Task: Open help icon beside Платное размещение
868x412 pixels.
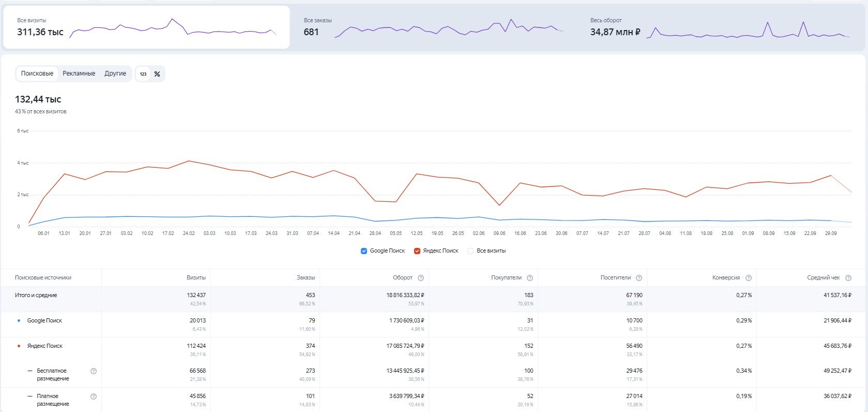Action: pyautogui.click(x=94, y=396)
